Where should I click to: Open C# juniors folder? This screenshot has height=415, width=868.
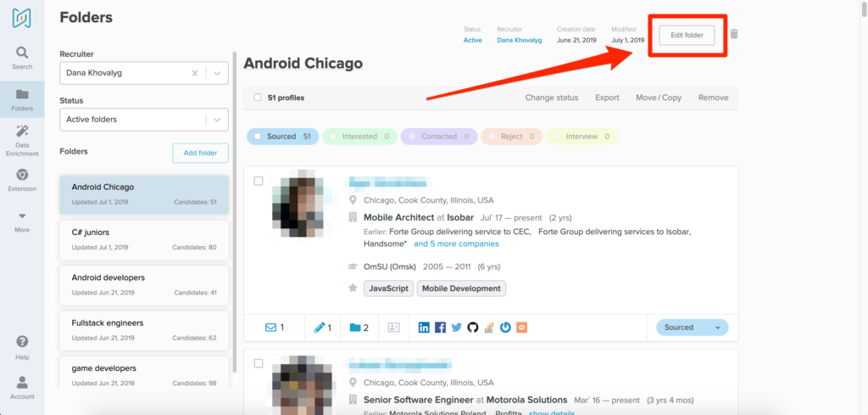(144, 239)
